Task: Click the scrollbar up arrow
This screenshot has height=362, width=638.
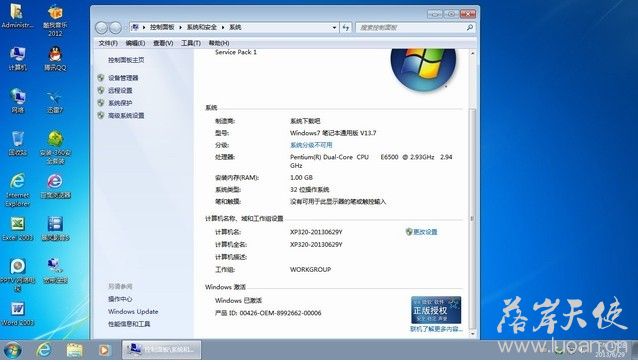Action: pyautogui.click(x=472, y=53)
